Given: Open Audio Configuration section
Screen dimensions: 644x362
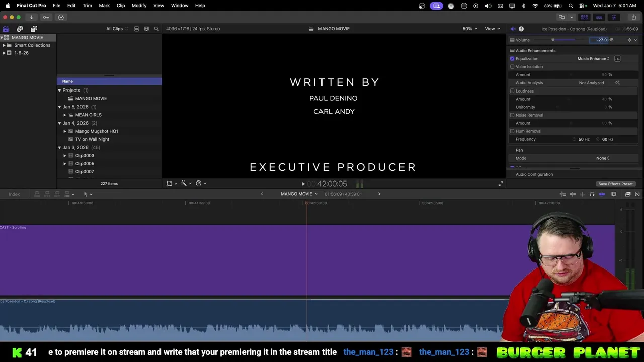Looking at the screenshot, I should click(534, 174).
